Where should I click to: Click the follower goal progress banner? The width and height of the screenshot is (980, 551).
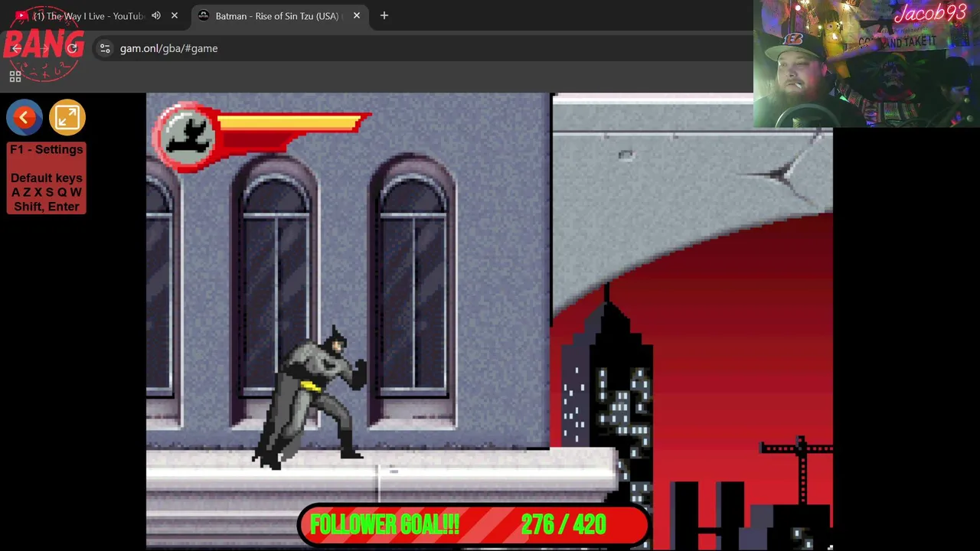click(x=473, y=525)
